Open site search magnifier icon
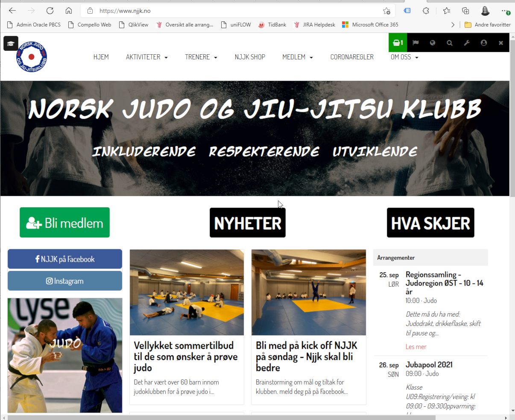 (450, 43)
